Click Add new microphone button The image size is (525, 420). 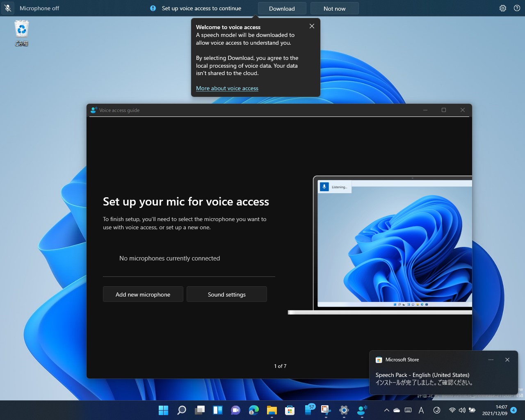click(143, 294)
